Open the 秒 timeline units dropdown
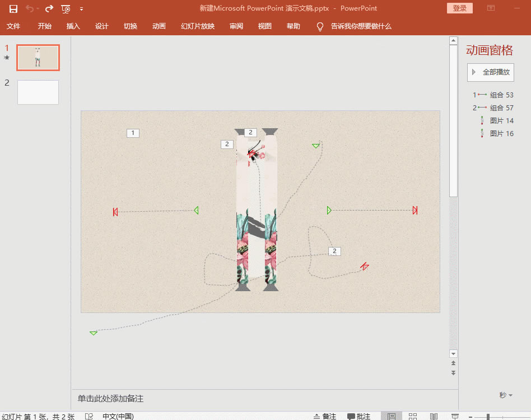This screenshot has height=420, width=531. (x=506, y=395)
